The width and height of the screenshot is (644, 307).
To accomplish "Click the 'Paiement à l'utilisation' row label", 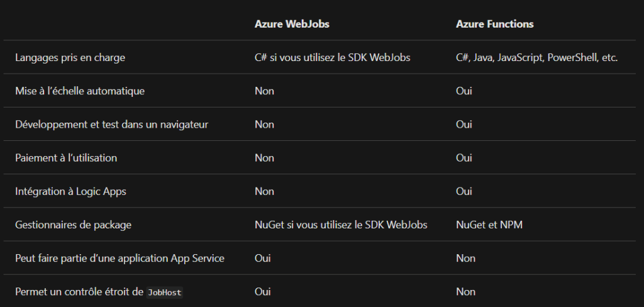I will tap(66, 158).
